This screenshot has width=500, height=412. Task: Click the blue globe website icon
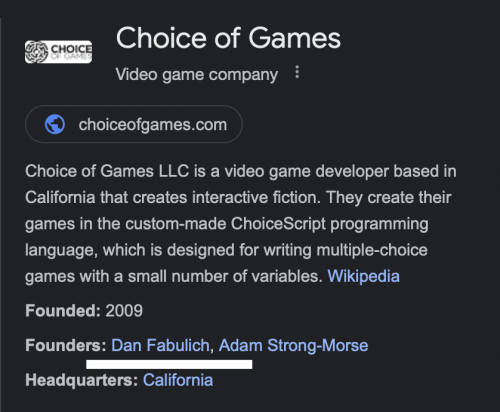(x=55, y=124)
